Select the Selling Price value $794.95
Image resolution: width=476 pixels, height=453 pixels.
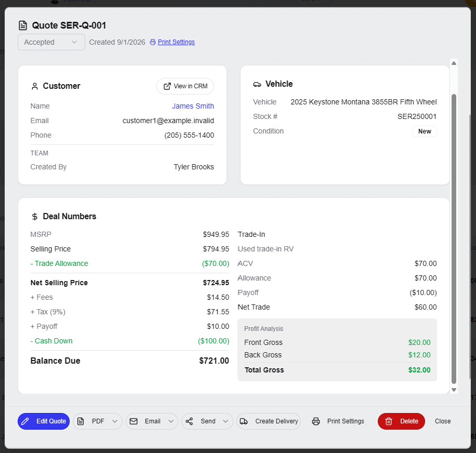216,249
